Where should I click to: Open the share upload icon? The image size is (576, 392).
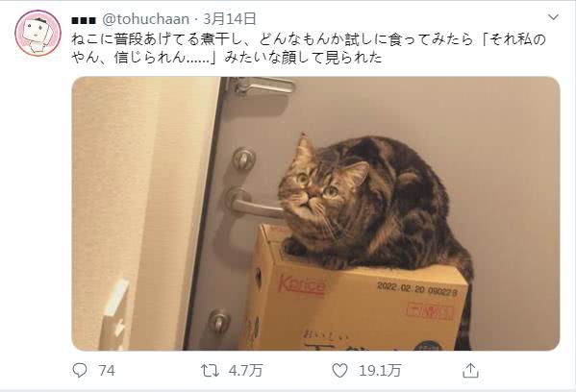470,370
